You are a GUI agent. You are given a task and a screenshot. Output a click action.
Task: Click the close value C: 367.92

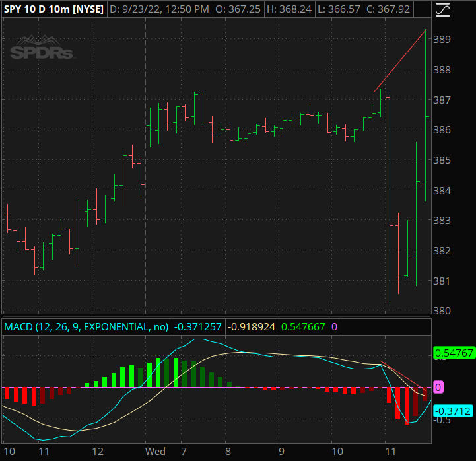click(x=388, y=9)
